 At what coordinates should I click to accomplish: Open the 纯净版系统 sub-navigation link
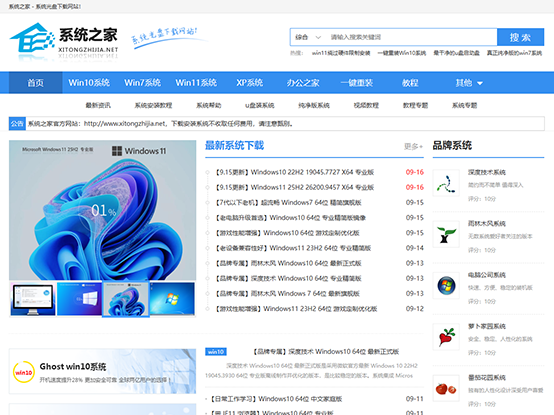pyautogui.click(x=314, y=105)
